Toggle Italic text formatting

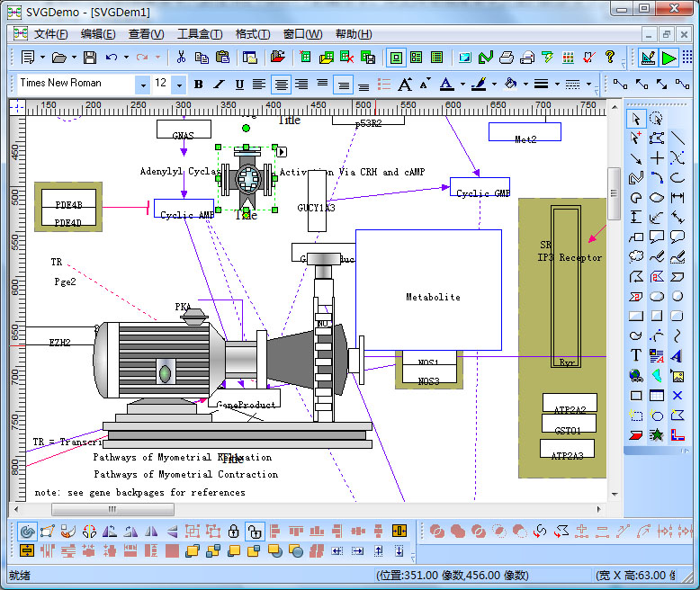coord(219,85)
